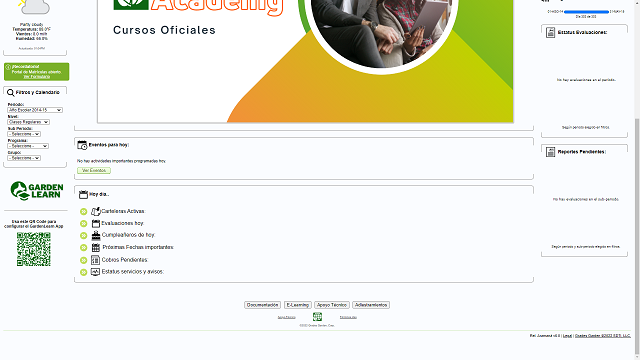
Task: Click the Cobros Pendientes label
Action: tap(124, 260)
